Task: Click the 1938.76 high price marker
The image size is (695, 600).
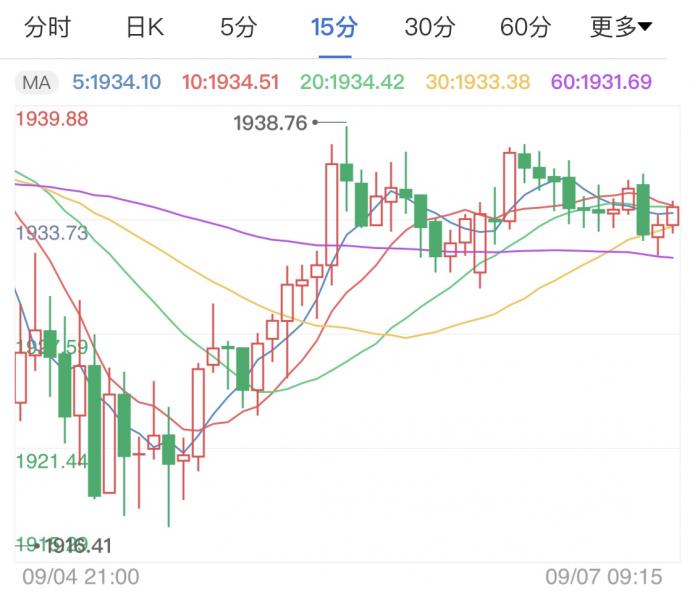Action: pyautogui.click(x=271, y=123)
